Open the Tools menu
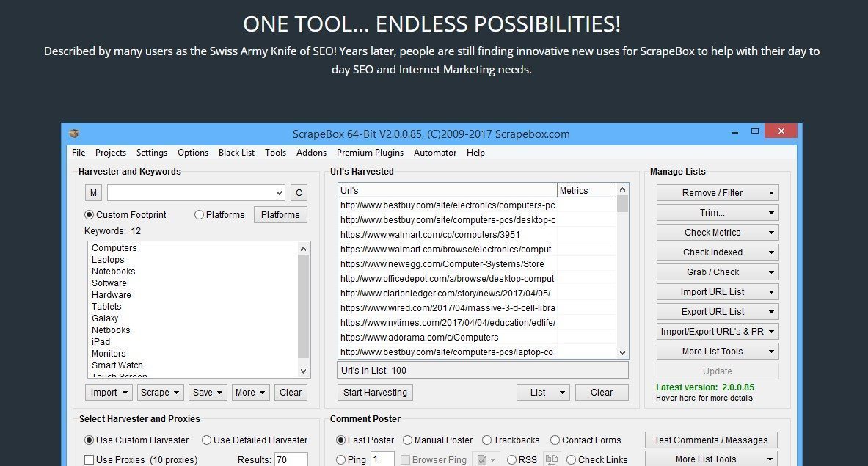 click(x=276, y=153)
